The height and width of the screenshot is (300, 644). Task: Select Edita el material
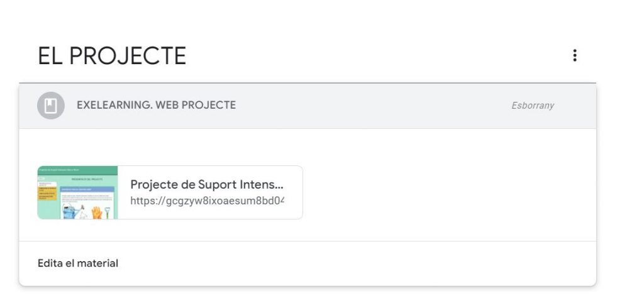click(78, 264)
